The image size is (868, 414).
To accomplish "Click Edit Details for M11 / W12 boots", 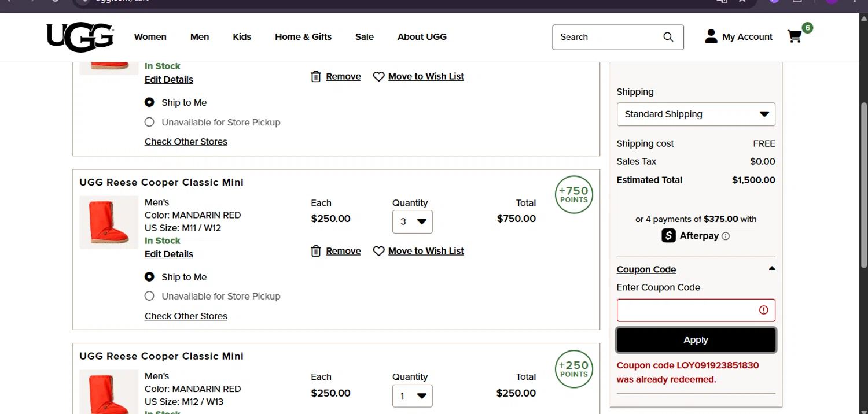I will pos(168,254).
